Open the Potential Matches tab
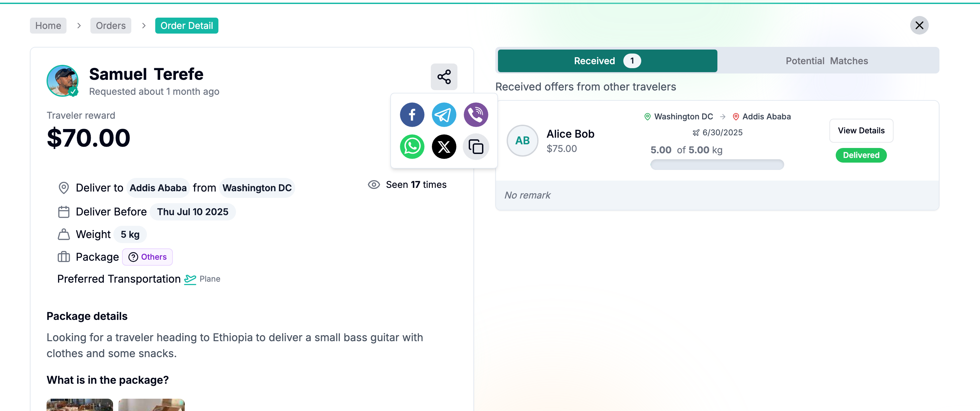Image resolution: width=980 pixels, height=411 pixels. [x=827, y=61]
